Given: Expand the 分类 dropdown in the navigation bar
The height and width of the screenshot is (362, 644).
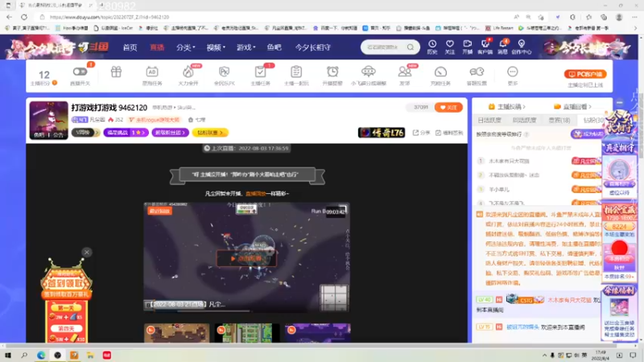Looking at the screenshot, I should 186,47.
